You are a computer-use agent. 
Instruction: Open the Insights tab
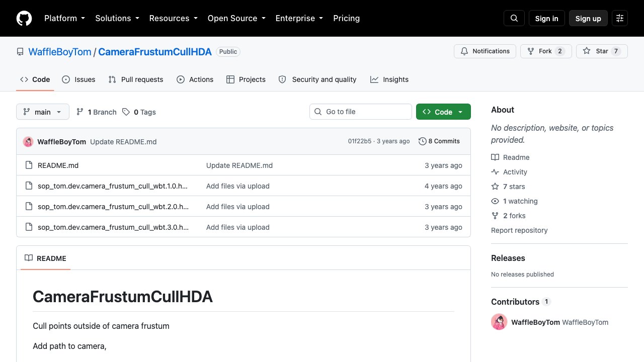click(x=389, y=79)
